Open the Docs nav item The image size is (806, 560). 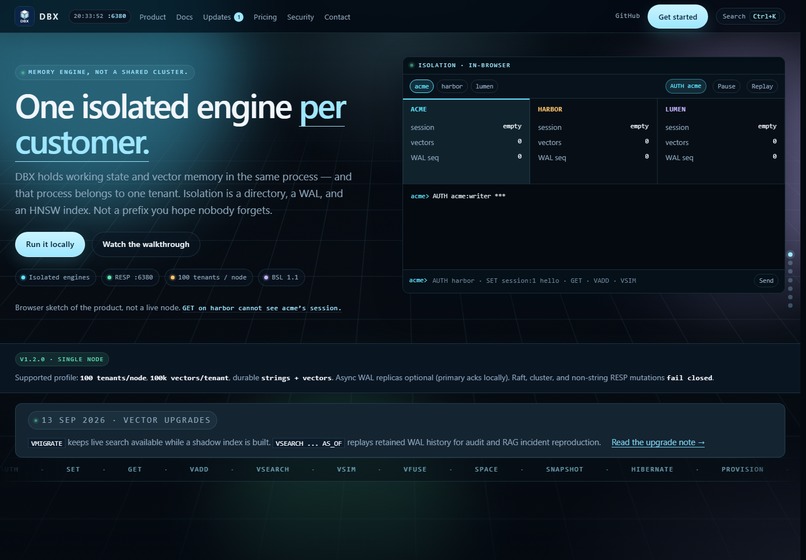(x=185, y=17)
